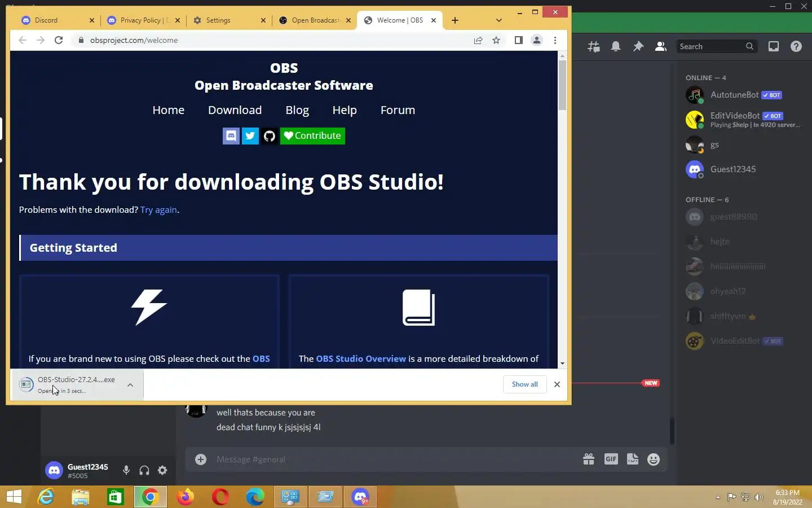
Task: Open the Help navigation link
Action: (345, 110)
